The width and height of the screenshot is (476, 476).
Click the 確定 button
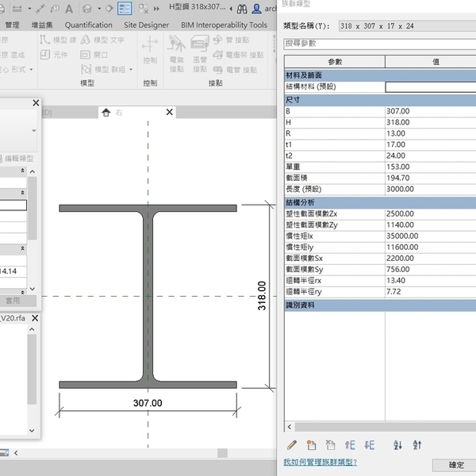[456, 465]
